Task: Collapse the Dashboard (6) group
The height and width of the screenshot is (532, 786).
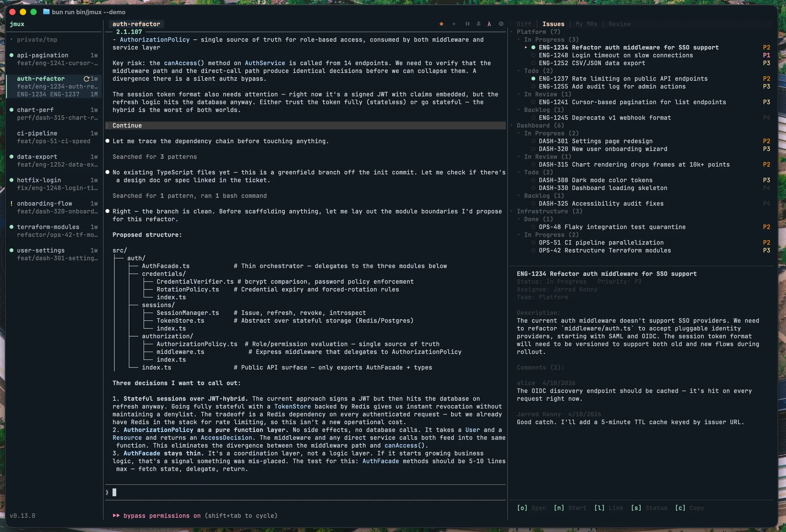Action: (x=512, y=125)
